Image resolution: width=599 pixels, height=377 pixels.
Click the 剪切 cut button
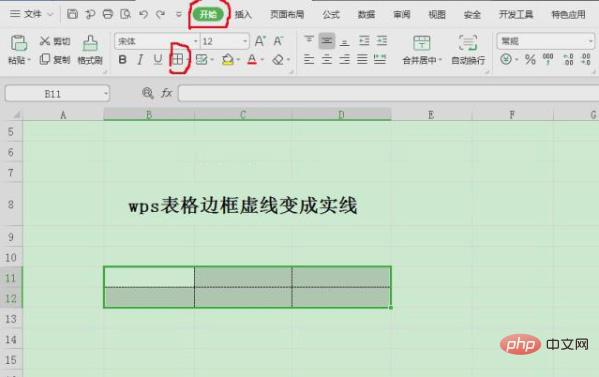(55, 41)
